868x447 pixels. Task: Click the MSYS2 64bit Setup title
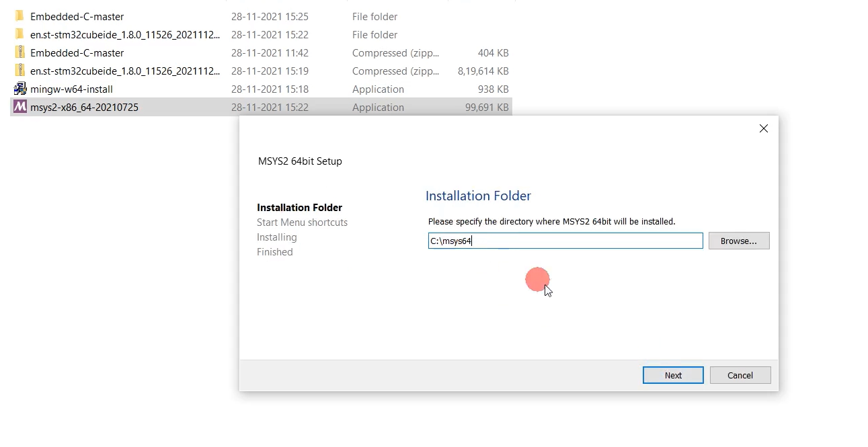(x=300, y=161)
